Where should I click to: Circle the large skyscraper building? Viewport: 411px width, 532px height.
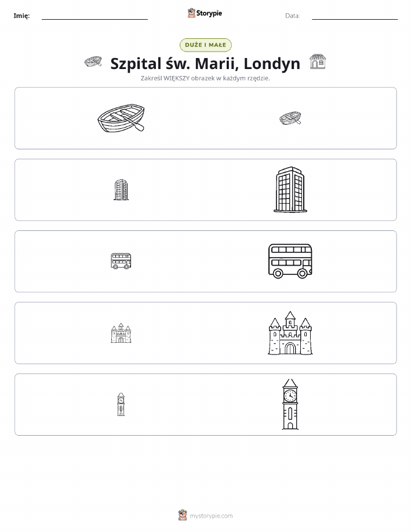290,190
